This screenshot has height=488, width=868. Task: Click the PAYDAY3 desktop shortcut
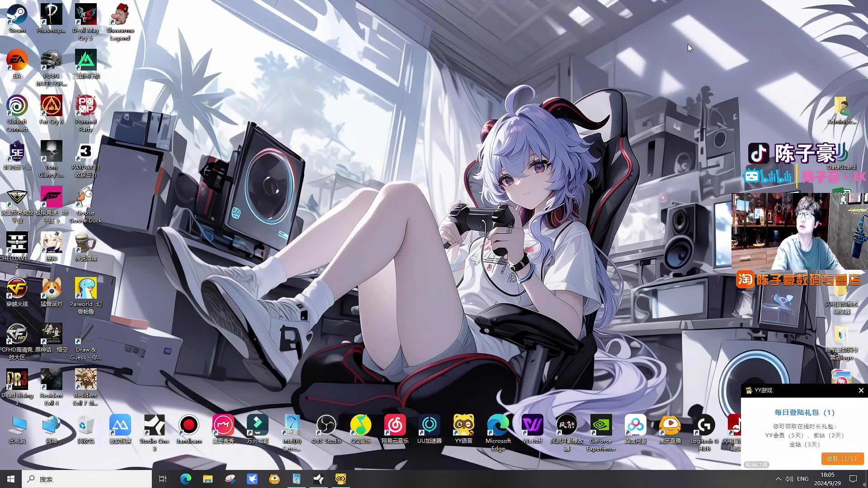click(85, 159)
